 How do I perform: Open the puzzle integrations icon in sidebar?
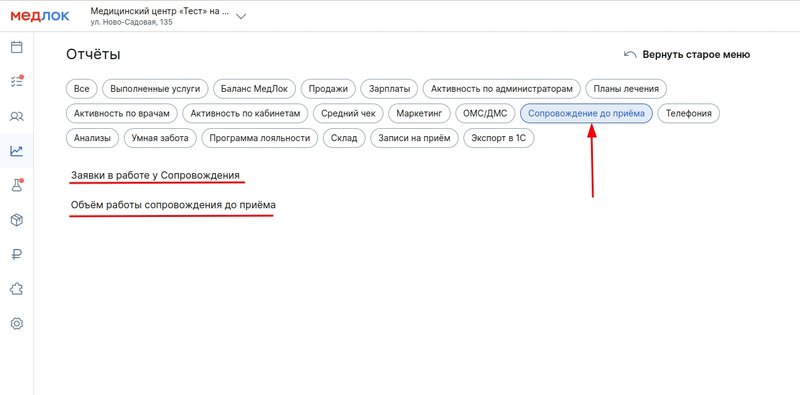pos(17,289)
